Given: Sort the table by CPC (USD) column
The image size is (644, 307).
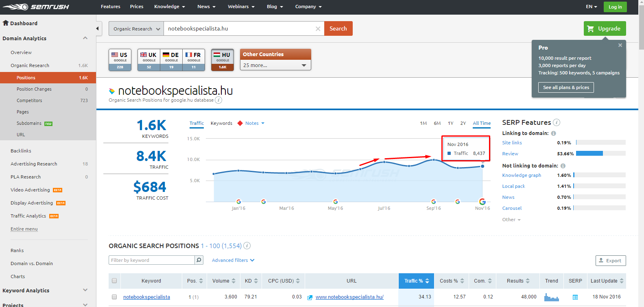Looking at the screenshot, I should tap(284, 281).
